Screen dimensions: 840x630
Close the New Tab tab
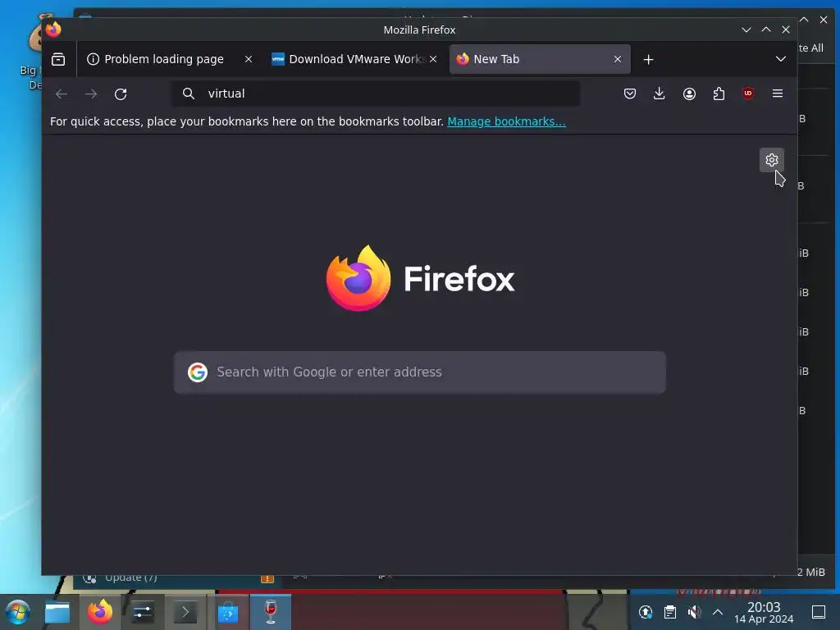pos(618,59)
